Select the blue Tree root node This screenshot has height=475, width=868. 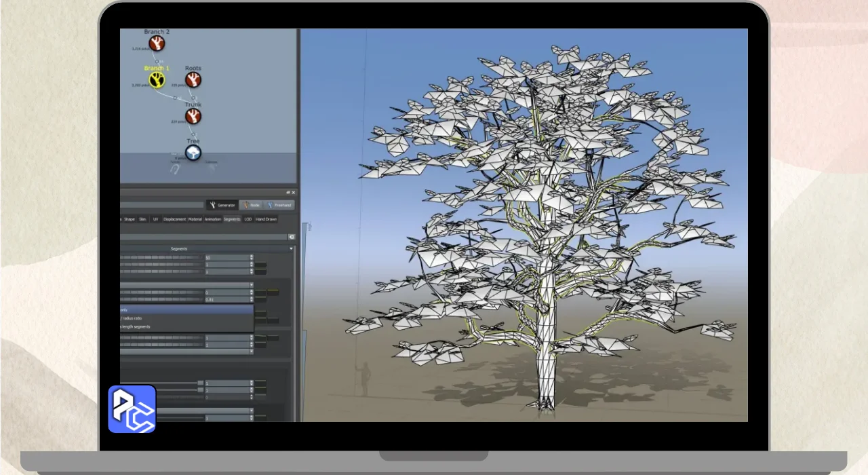pos(193,152)
